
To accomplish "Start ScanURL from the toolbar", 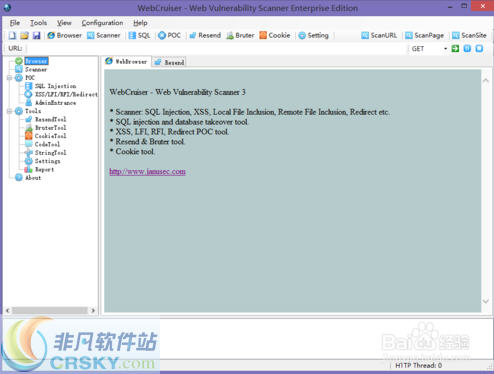I will point(379,35).
